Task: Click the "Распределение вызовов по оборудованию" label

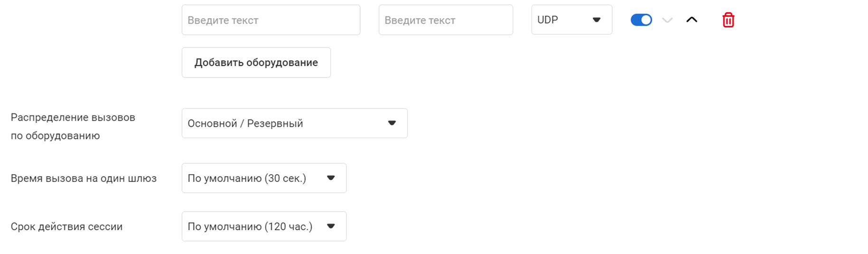Action: pos(73,126)
